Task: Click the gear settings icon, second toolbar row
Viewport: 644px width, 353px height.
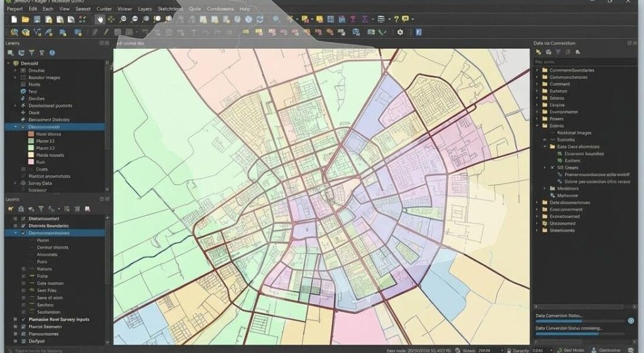Action: pos(400,32)
